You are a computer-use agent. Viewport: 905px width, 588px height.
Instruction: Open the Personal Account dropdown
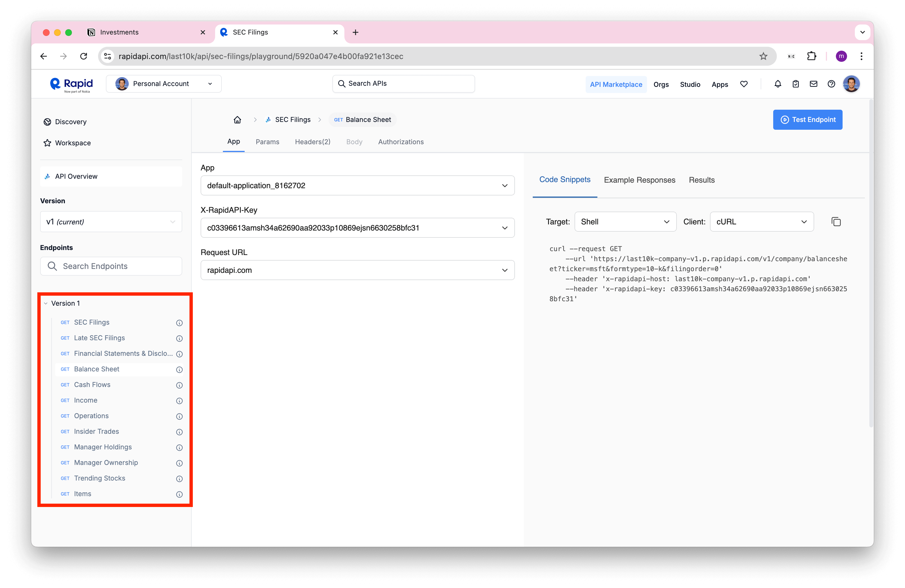pos(164,84)
